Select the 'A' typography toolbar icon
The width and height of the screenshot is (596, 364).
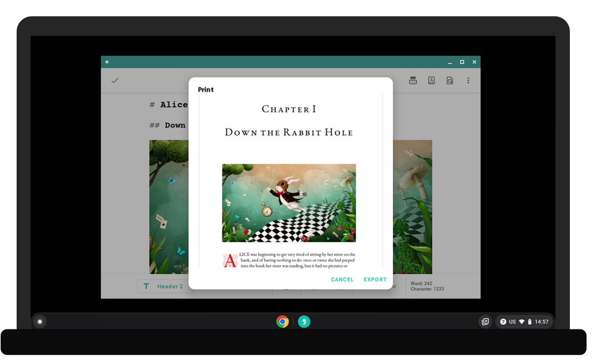click(x=431, y=80)
